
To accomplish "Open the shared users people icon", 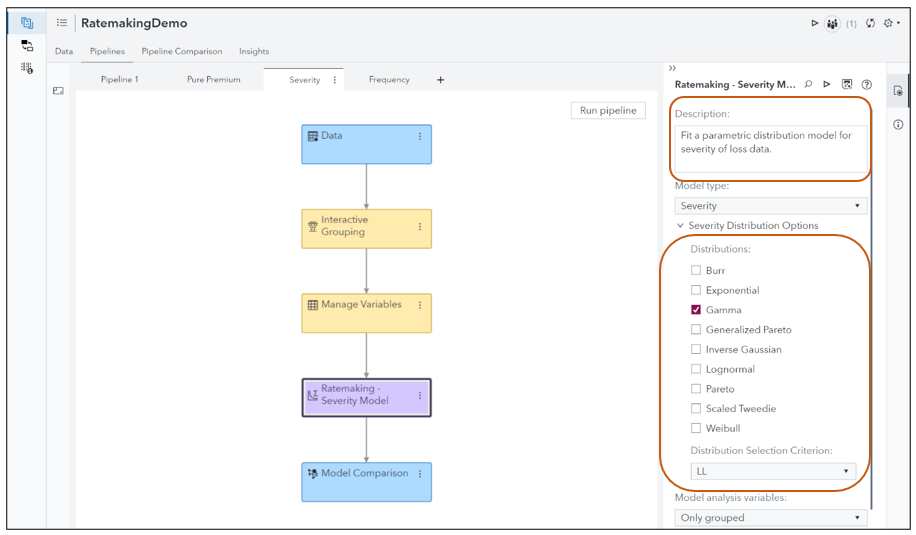I will (832, 23).
